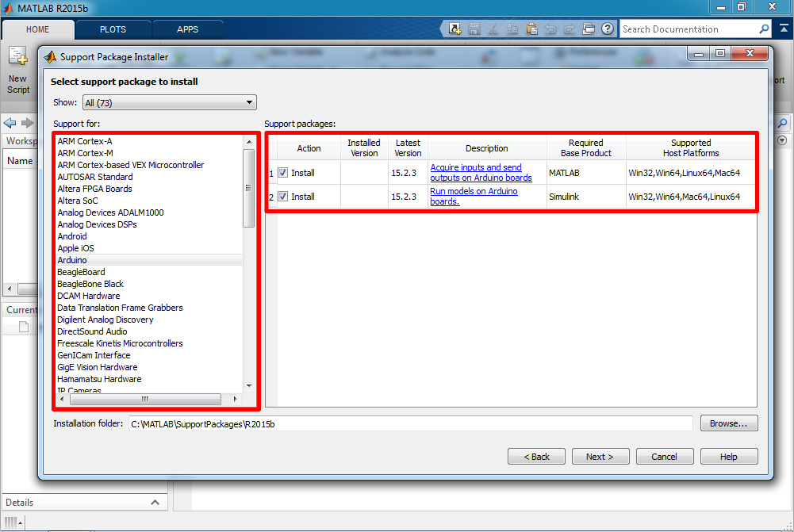794x532 pixels.
Task: Click the Undo arrow icon
Action: click(550, 29)
